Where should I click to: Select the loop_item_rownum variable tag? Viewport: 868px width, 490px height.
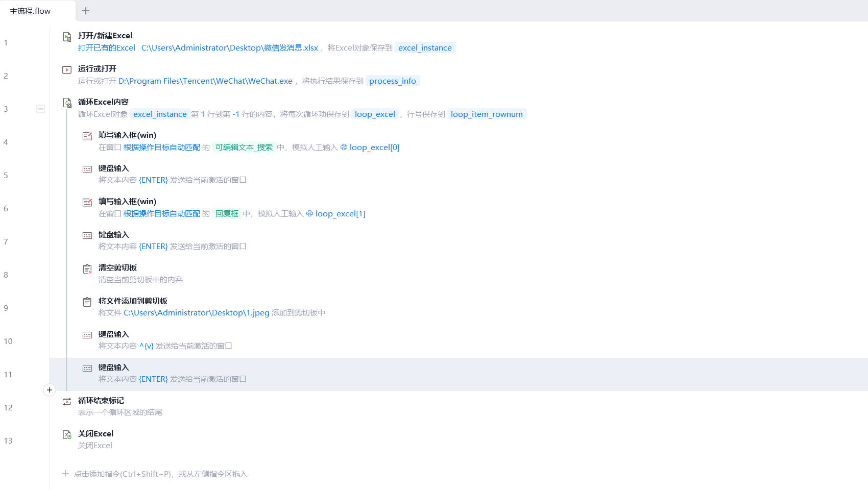(x=487, y=114)
